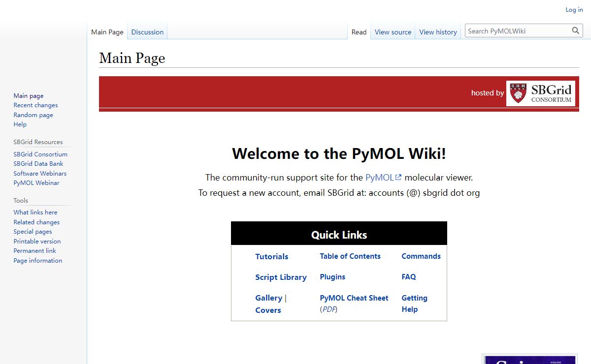Open What links here
Image resolution: width=591 pixels, height=364 pixels.
pos(35,212)
